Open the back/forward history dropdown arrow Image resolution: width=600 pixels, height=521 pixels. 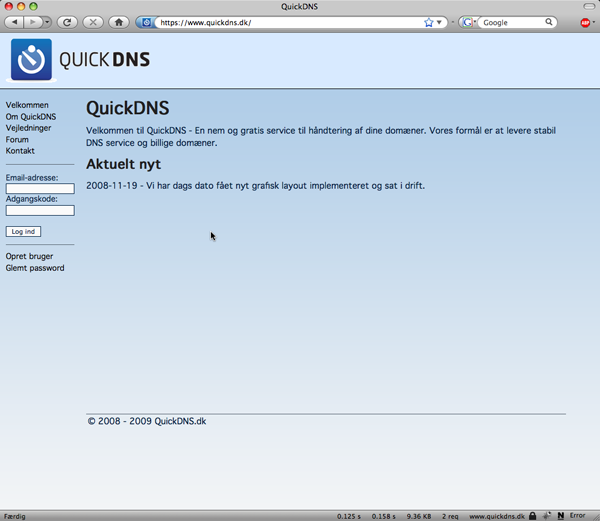pos(47,22)
